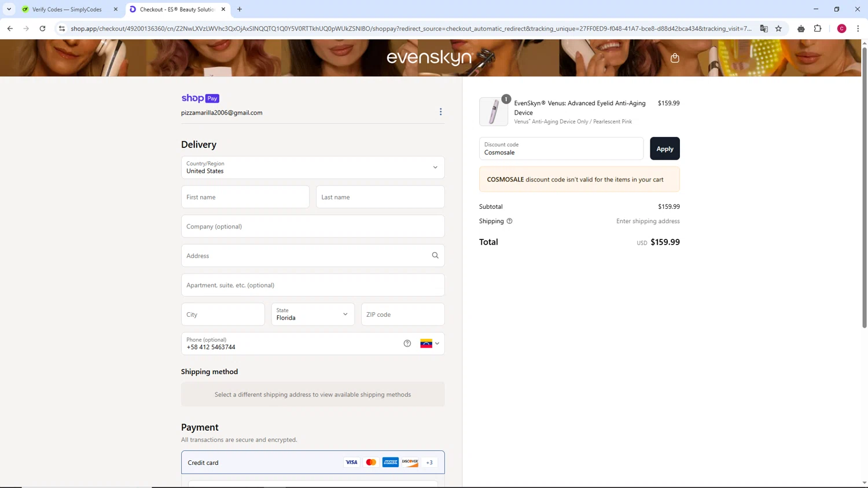The width and height of the screenshot is (868, 488).
Task: Close the Verify Codes SimplyCodes tab
Action: (x=116, y=9)
